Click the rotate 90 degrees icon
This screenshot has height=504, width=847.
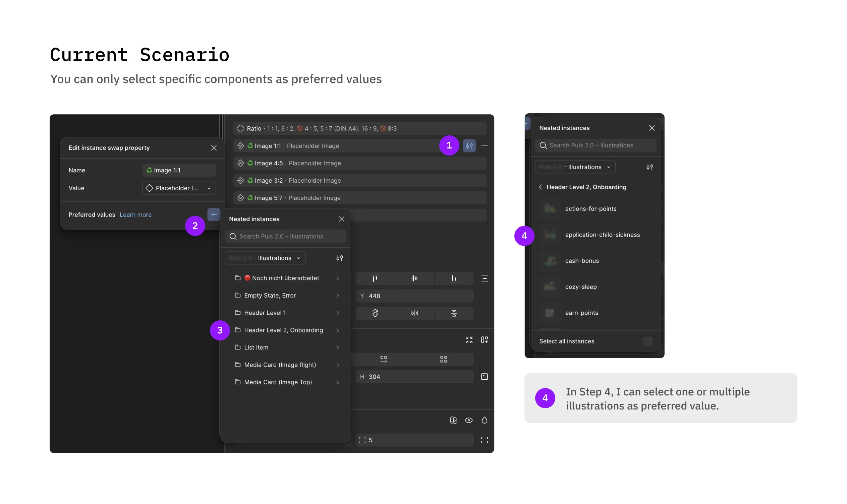click(x=375, y=313)
